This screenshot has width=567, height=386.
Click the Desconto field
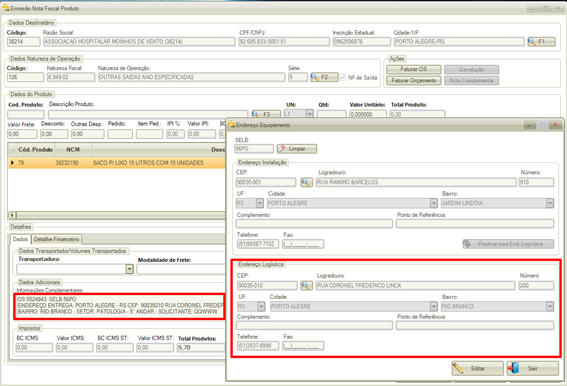point(54,134)
